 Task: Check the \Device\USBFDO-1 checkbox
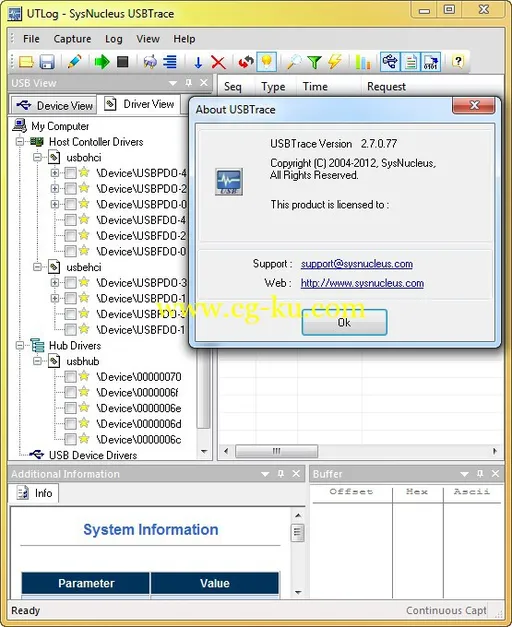click(x=70, y=330)
